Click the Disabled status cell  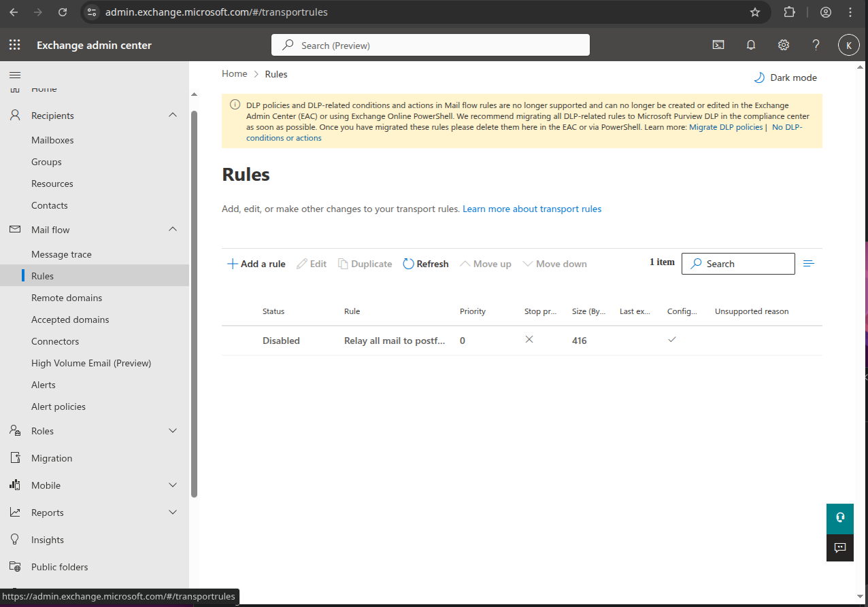pos(281,341)
